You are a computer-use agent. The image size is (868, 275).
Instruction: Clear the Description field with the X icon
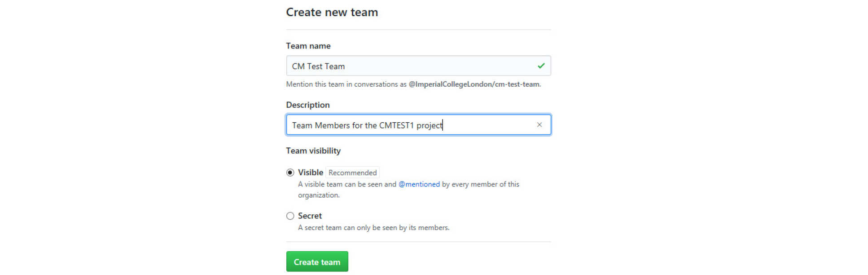539,125
